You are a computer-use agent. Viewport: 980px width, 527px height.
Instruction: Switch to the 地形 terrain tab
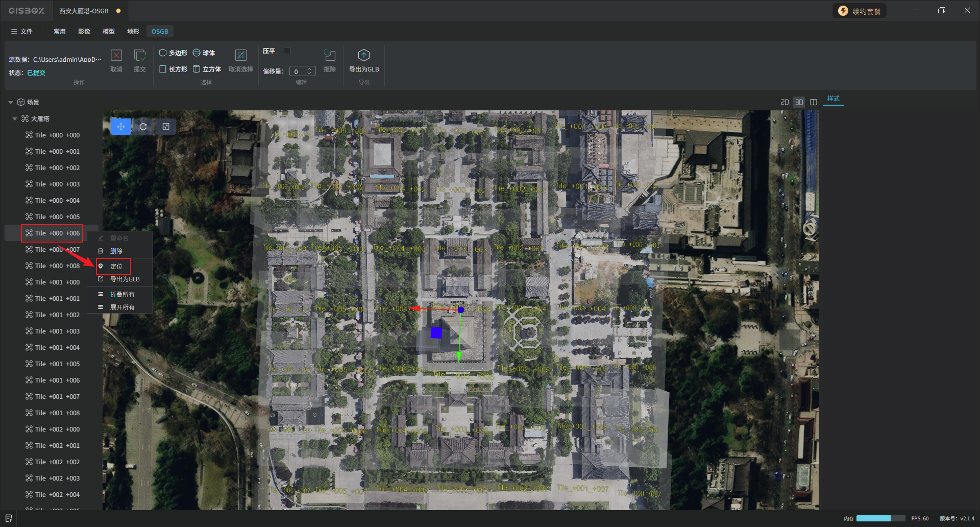(x=133, y=32)
